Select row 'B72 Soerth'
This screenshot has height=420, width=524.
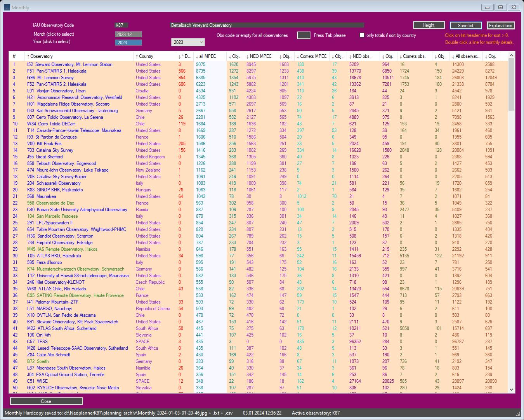[x=258, y=361]
